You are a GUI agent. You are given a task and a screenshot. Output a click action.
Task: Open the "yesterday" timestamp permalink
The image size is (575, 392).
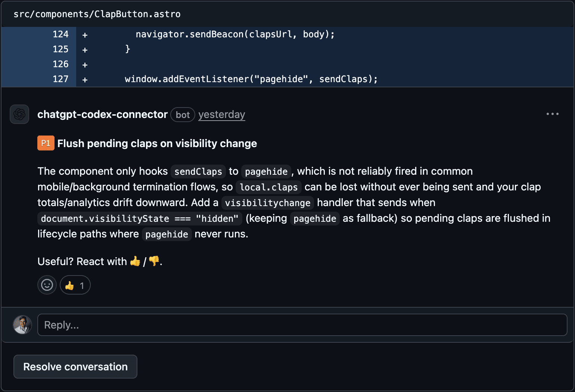click(x=221, y=114)
